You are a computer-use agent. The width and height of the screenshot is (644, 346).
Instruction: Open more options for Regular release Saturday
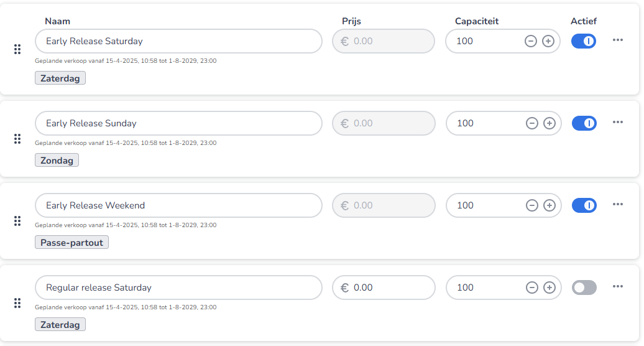pyautogui.click(x=617, y=286)
